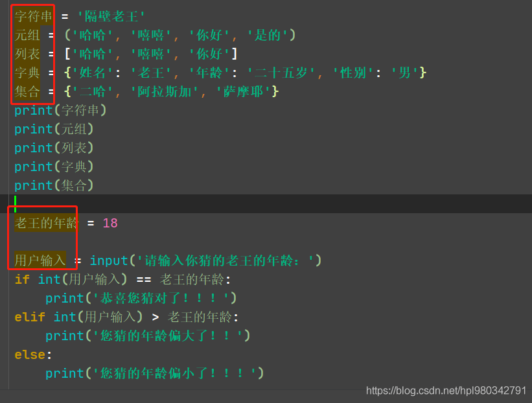Click the string literal '隔壁老王'
The image size is (532, 403).
tap(111, 16)
